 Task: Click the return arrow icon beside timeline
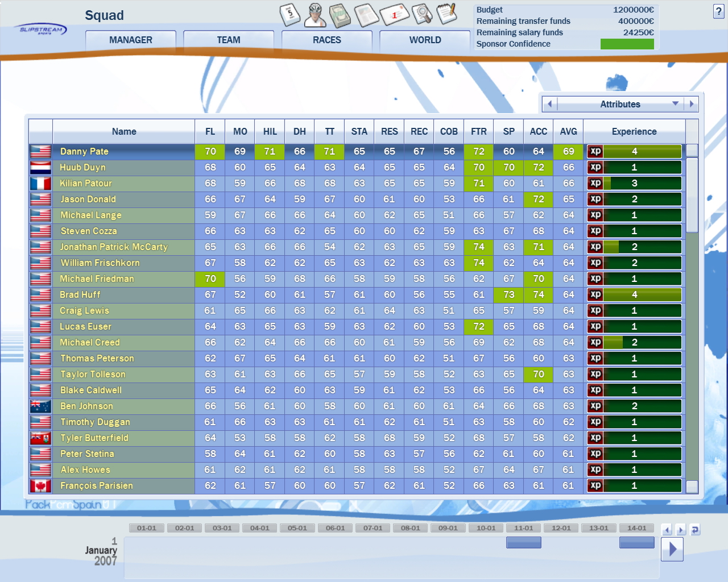click(x=694, y=530)
